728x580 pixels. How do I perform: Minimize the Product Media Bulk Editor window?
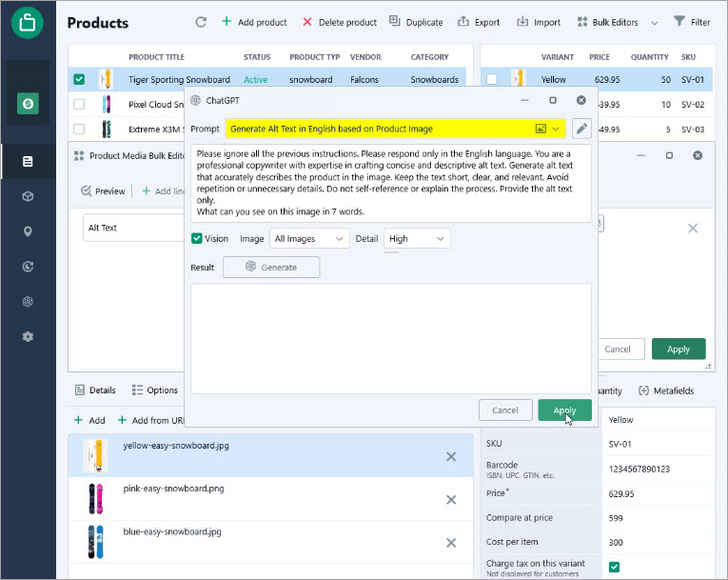pyautogui.click(x=640, y=155)
